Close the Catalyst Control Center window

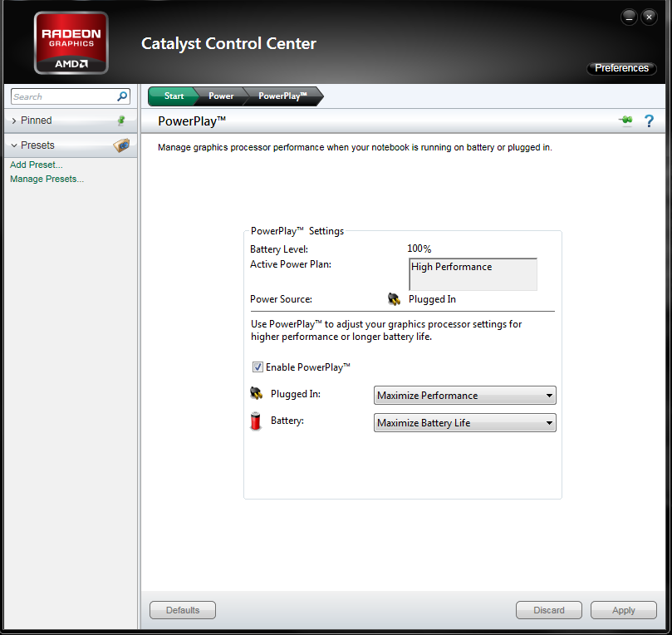(x=649, y=17)
